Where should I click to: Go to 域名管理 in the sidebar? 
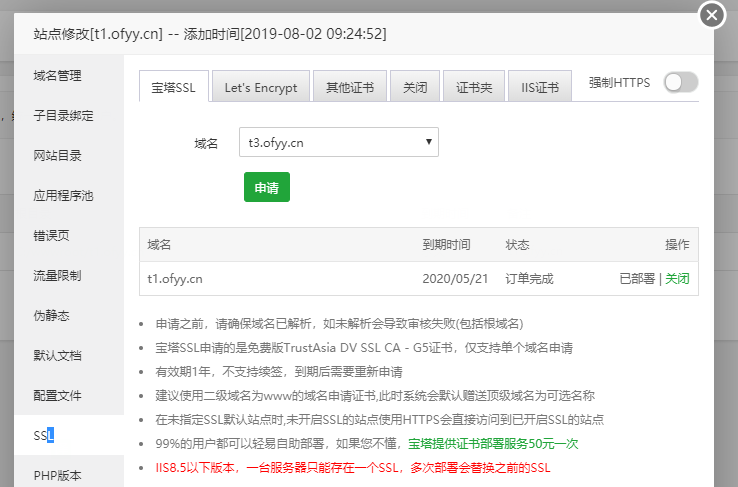coord(57,75)
